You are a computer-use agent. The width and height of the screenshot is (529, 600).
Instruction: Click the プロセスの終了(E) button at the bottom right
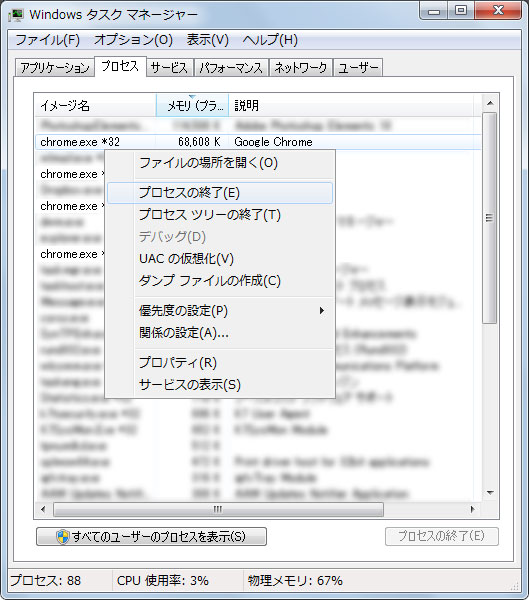coord(442,536)
